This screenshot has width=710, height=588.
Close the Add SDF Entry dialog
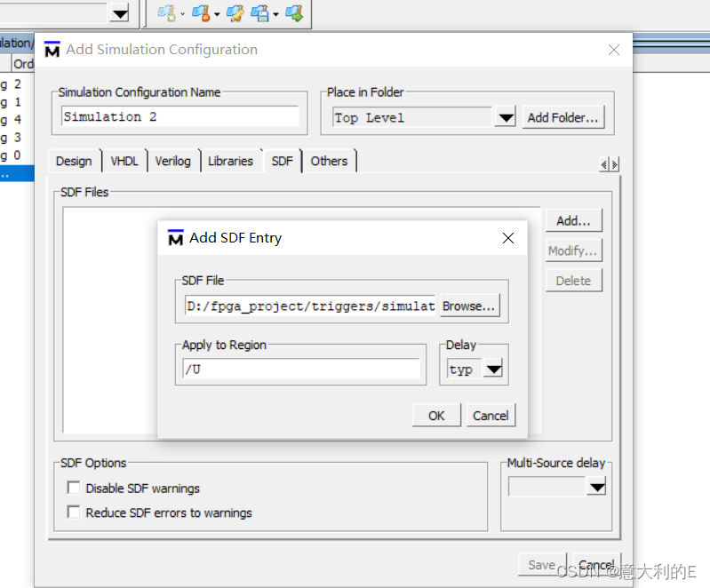[508, 238]
